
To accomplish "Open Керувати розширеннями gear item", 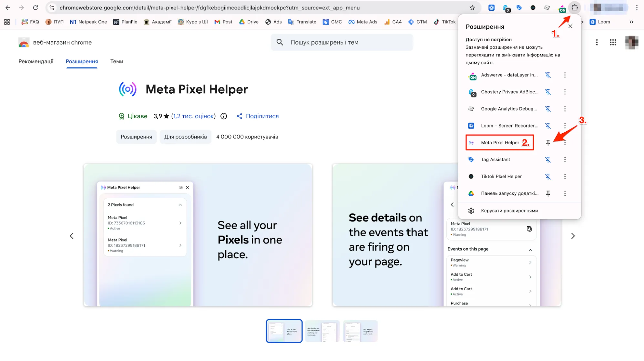I will pos(509,211).
